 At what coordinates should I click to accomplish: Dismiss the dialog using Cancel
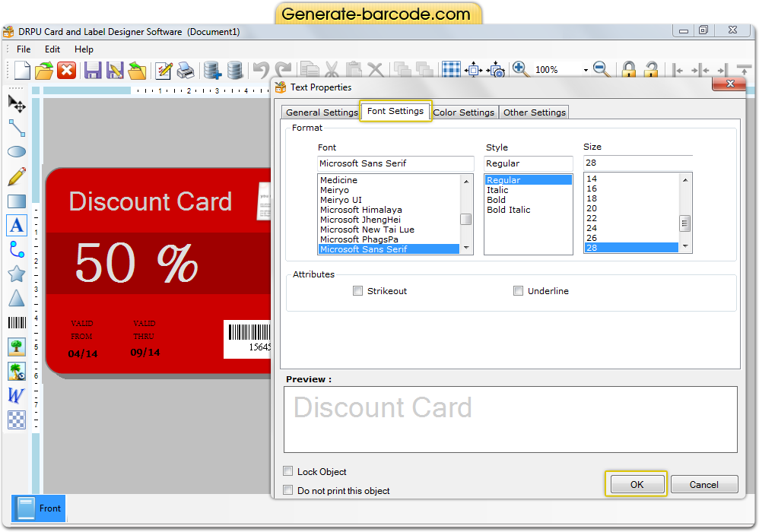703,484
